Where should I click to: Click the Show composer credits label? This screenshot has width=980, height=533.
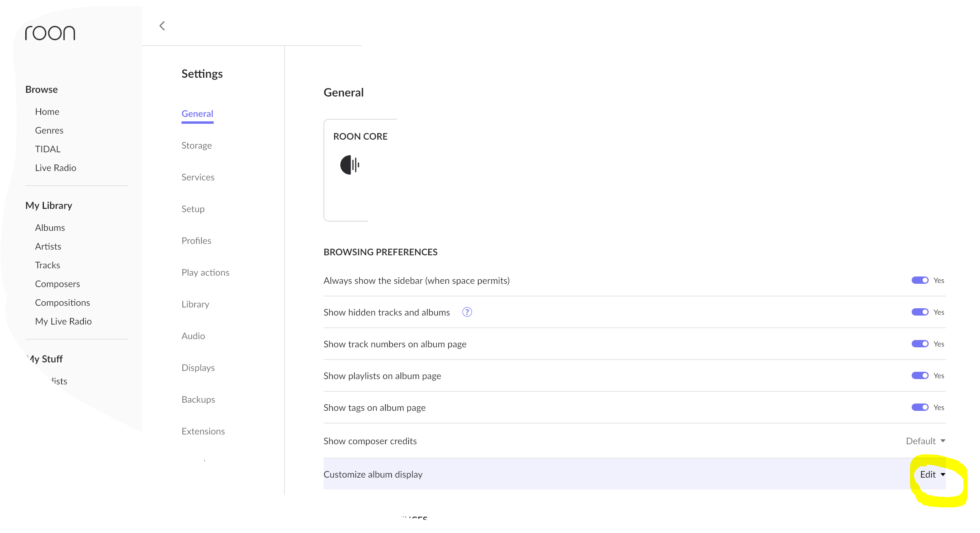(370, 441)
